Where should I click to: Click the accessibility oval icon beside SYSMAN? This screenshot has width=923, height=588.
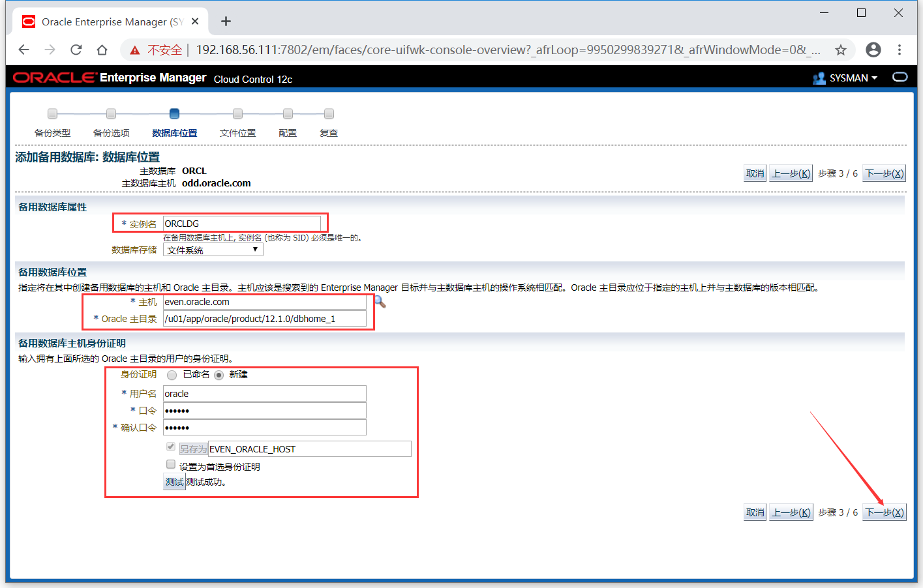tap(900, 77)
